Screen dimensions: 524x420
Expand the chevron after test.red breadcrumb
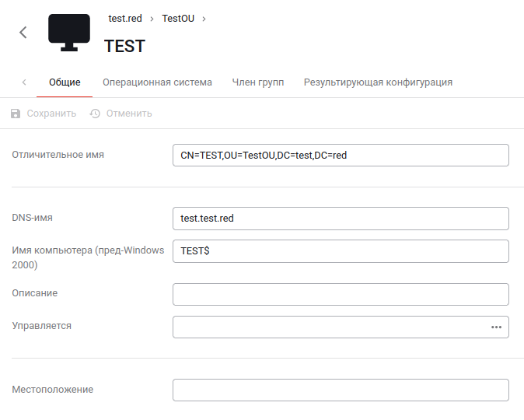(152, 18)
